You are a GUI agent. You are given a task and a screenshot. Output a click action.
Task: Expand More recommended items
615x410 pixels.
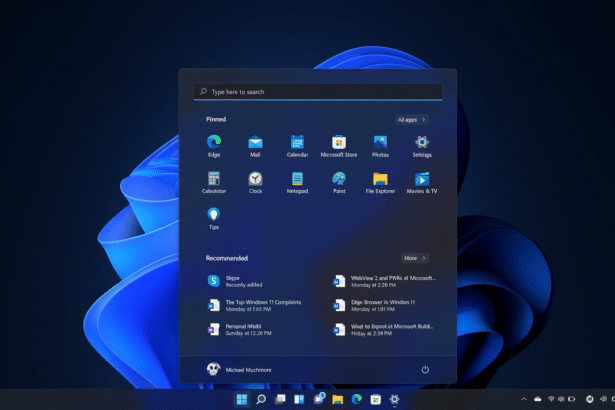[x=415, y=258]
